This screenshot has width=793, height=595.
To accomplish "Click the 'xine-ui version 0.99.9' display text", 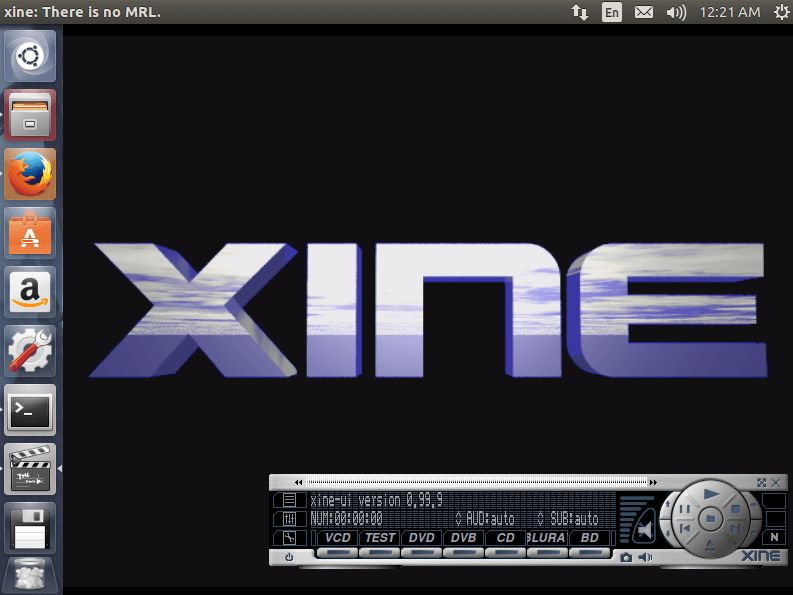I will click(376, 500).
